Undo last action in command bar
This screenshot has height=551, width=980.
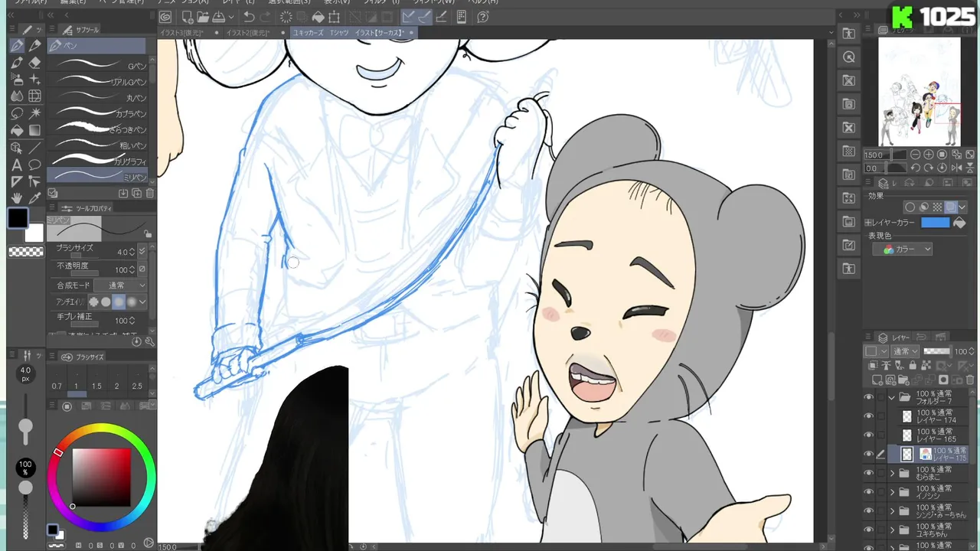tap(249, 17)
